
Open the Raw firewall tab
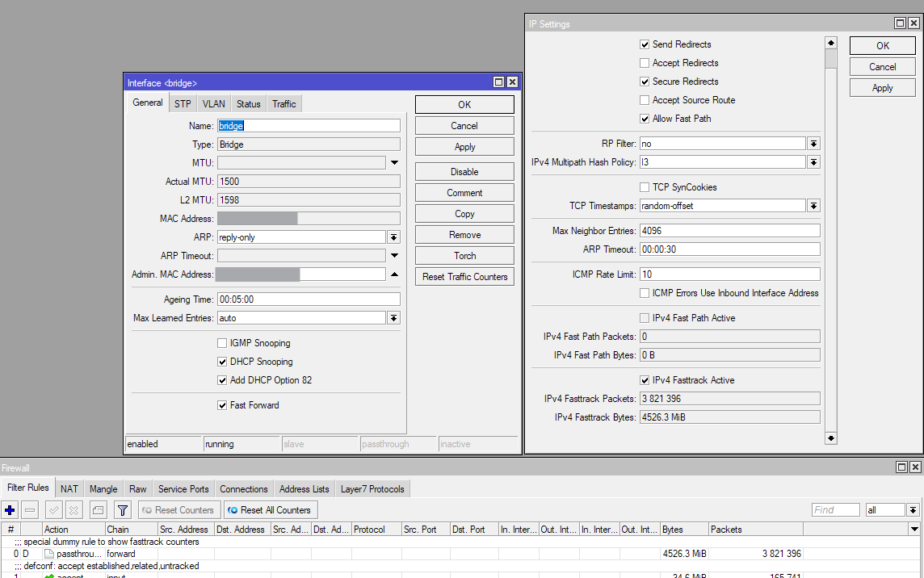[x=138, y=489]
